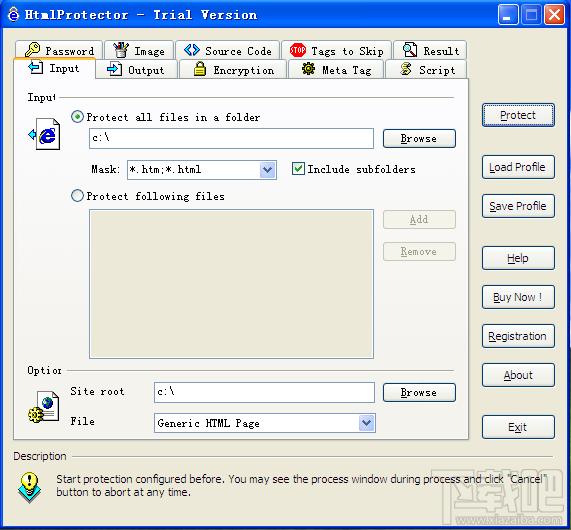Click Buy Now ! button
Image resolution: width=571 pixels, height=530 pixels.
pyautogui.click(x=518, y=297)
